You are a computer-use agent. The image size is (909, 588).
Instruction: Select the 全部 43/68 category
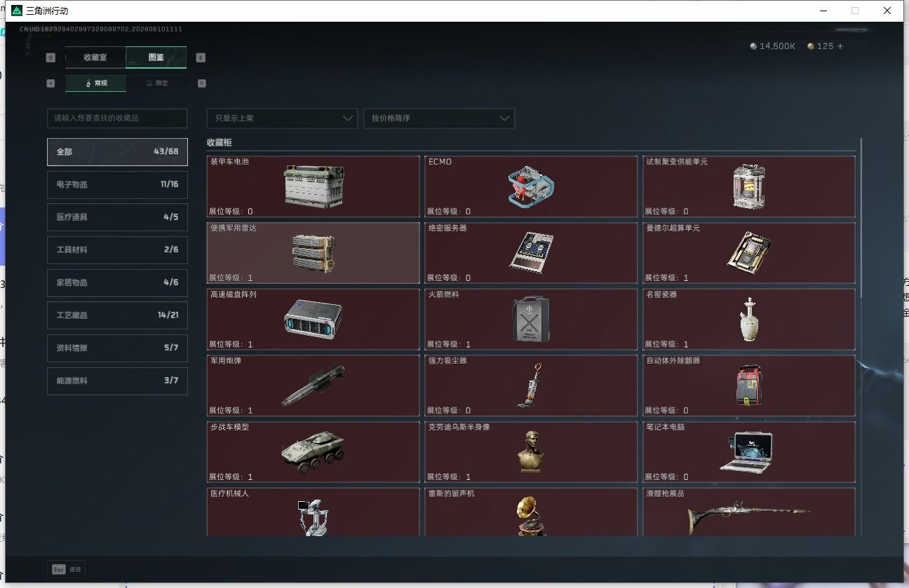[117, 151]
